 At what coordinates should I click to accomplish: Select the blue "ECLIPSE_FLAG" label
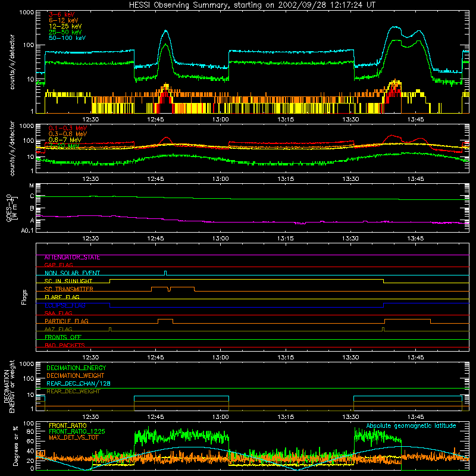pos(65,305)
